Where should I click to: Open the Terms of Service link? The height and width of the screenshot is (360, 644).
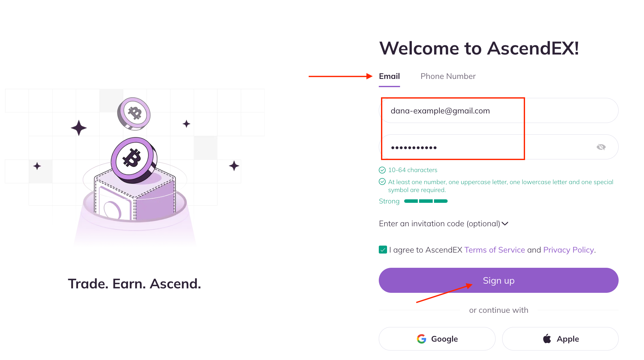coord(494,250)
